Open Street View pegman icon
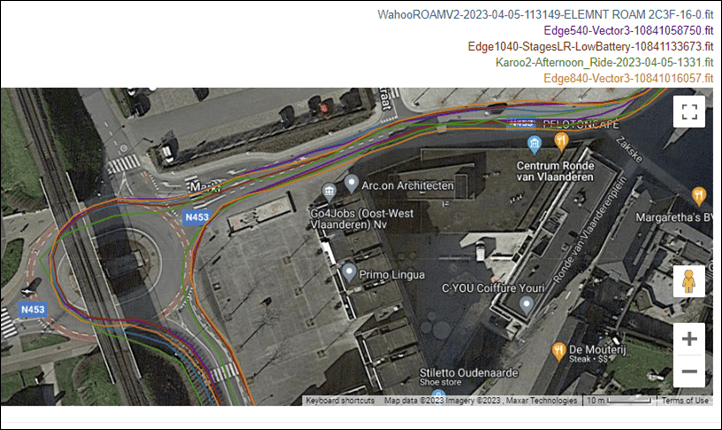Image resolution: width=722 pixels, height=430 pixels. pos(689,281)
